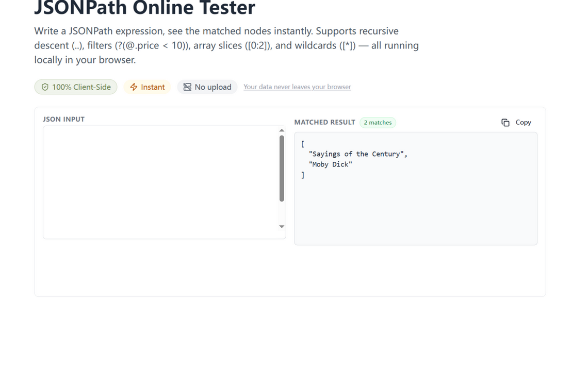Click the crossed-out server icon

[187, 87]
